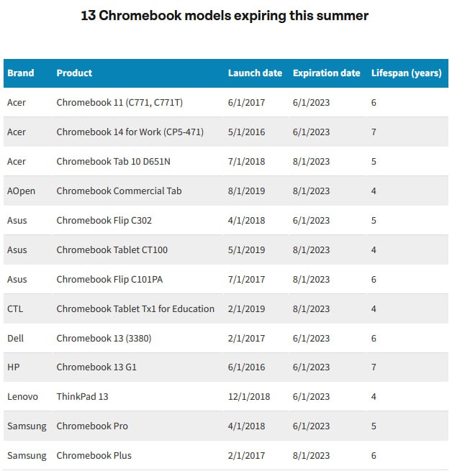Click the Chromebook Plus product name

94,455
